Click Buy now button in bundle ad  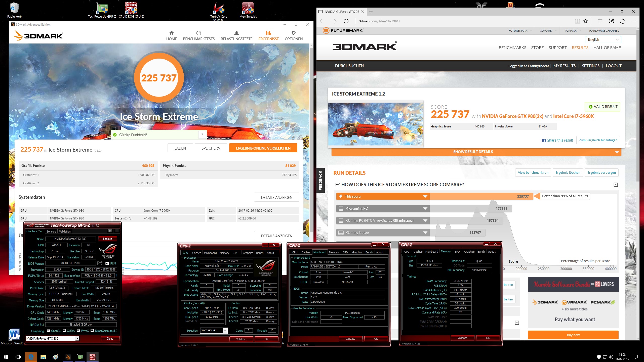(573, 335)
